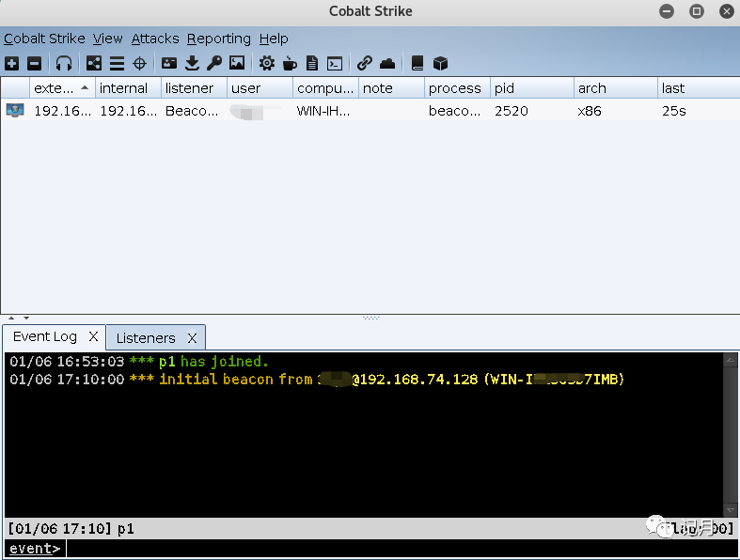Open keystrokes key icon
This screenshot has width=740, height=560.
pyautogui.click(x=214, y=63)
